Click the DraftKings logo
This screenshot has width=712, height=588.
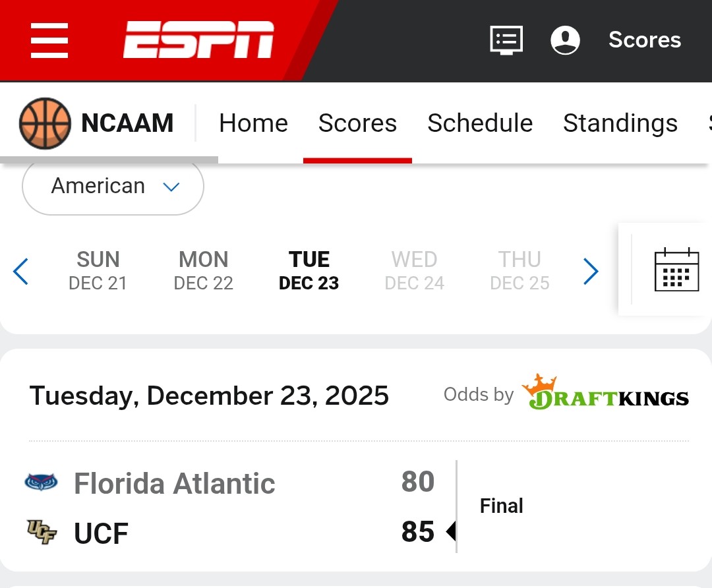(605, 394)
